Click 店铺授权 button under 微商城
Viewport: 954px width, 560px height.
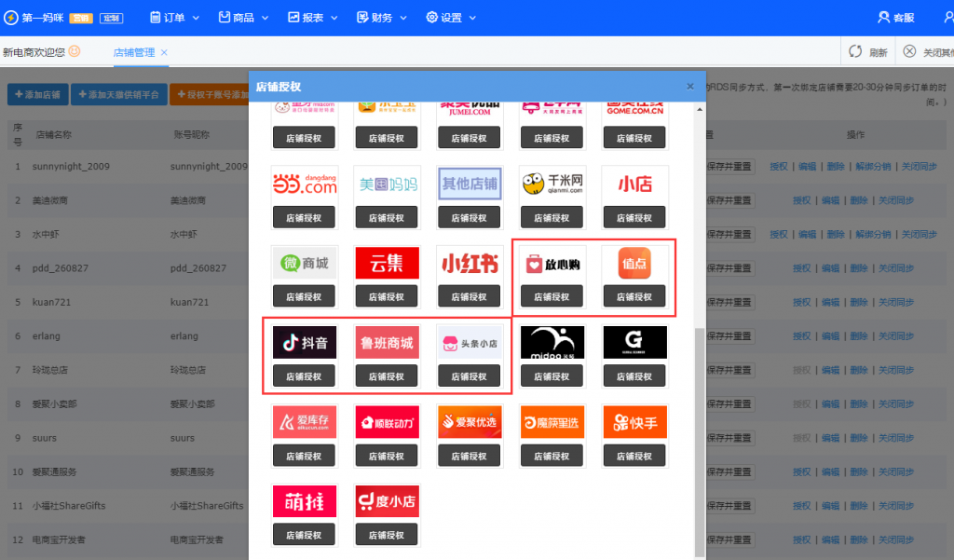point(305,296)
